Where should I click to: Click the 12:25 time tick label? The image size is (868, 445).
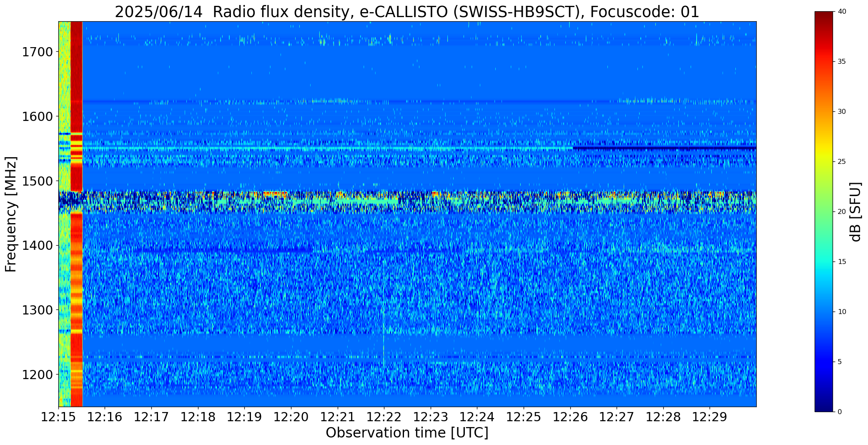pos(524,417)
